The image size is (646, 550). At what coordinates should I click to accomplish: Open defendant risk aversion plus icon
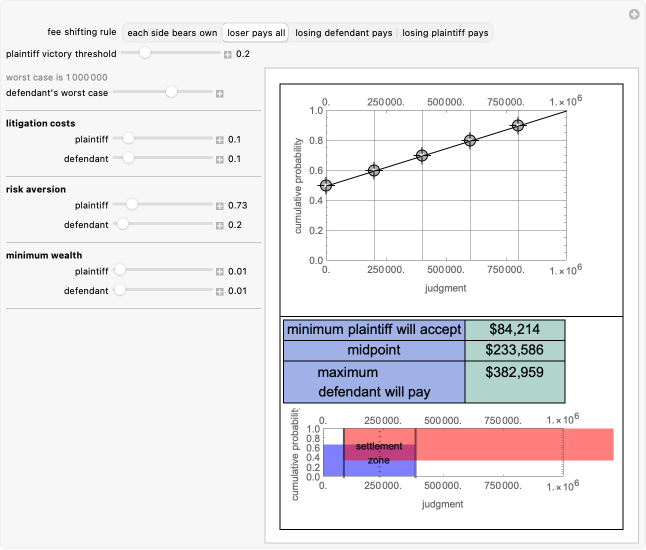click(x=219, y=225)
